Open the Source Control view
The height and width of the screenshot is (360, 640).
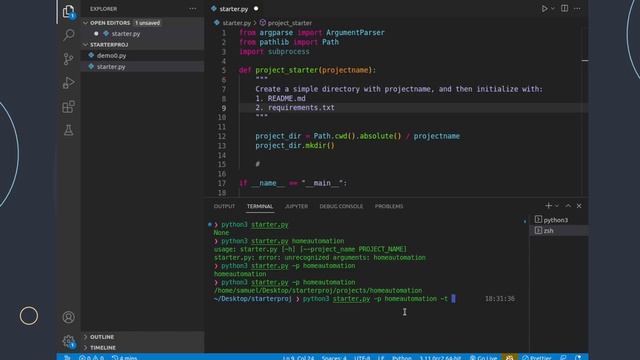tap(69, 59)
